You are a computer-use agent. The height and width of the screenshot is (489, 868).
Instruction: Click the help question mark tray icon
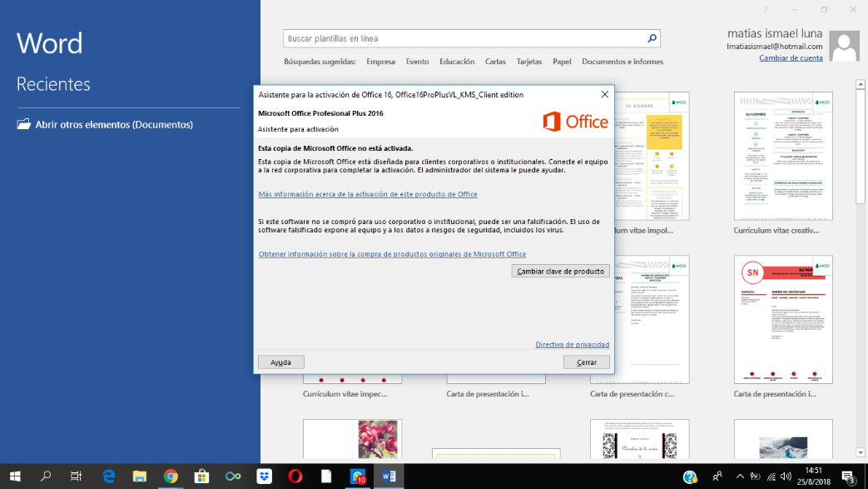(690, 477)
